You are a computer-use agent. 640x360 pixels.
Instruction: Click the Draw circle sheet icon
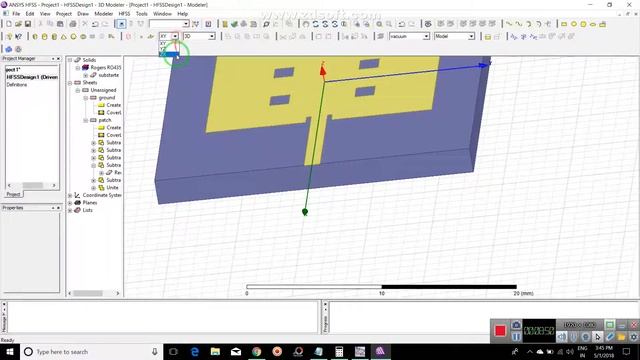pyautogui.click(x=573, y=24)
